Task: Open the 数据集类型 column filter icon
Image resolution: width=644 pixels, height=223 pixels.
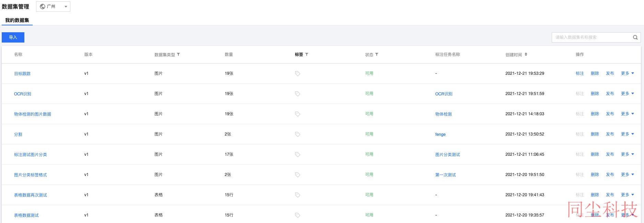Action: tap(178, 55)
